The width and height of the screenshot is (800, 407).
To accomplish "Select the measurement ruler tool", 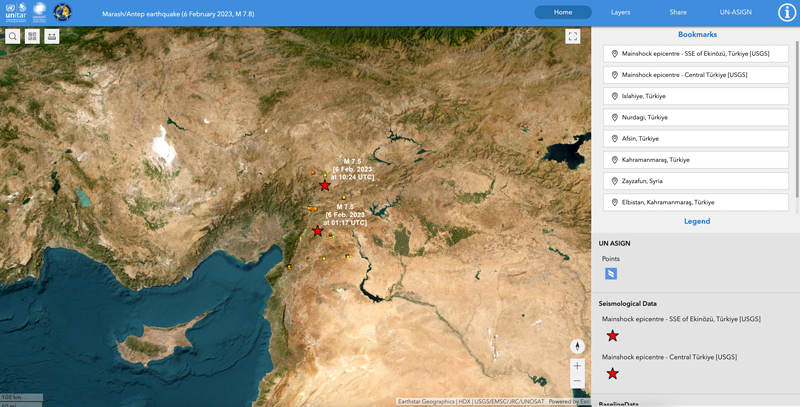I will pyautogui.click(x=52, y=36).
